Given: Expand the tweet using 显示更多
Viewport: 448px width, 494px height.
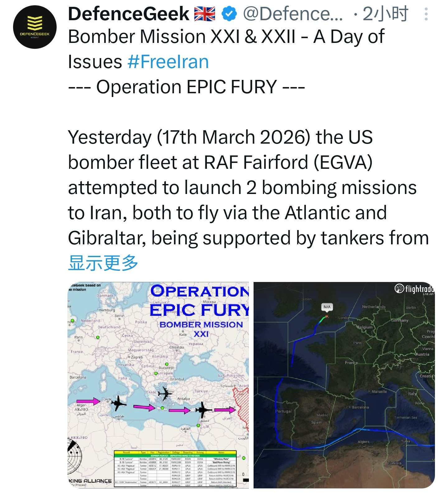Looking at the screenshot, I should 103,263.
